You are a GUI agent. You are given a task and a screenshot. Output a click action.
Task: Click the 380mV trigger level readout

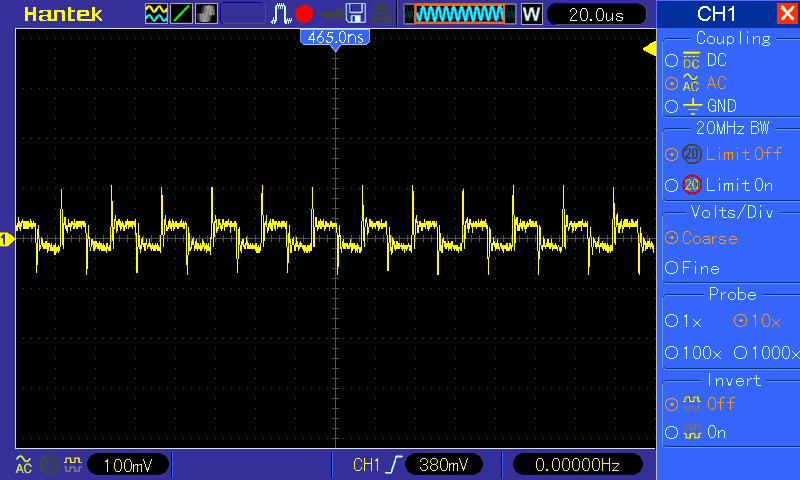(443, 465)
